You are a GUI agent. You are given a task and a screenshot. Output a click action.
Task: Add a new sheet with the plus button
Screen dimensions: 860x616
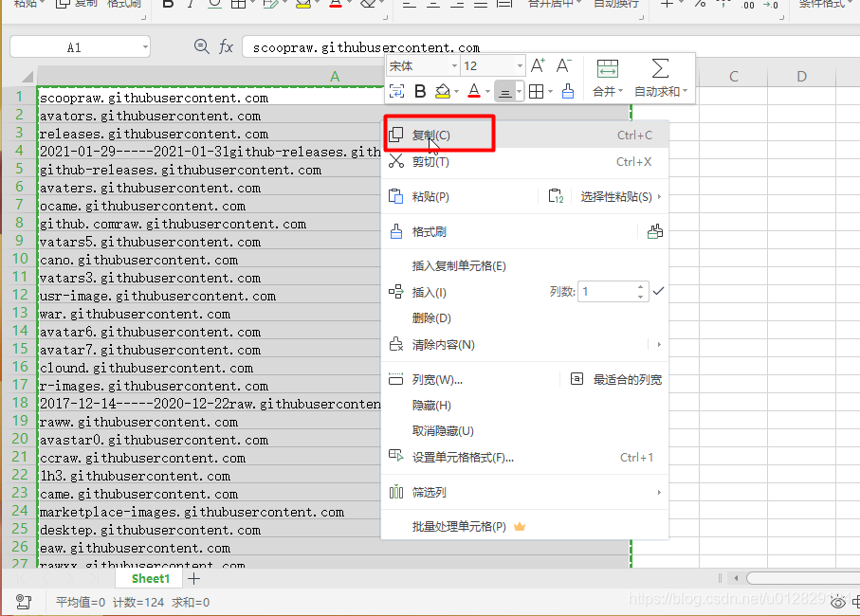click(194, 578)
